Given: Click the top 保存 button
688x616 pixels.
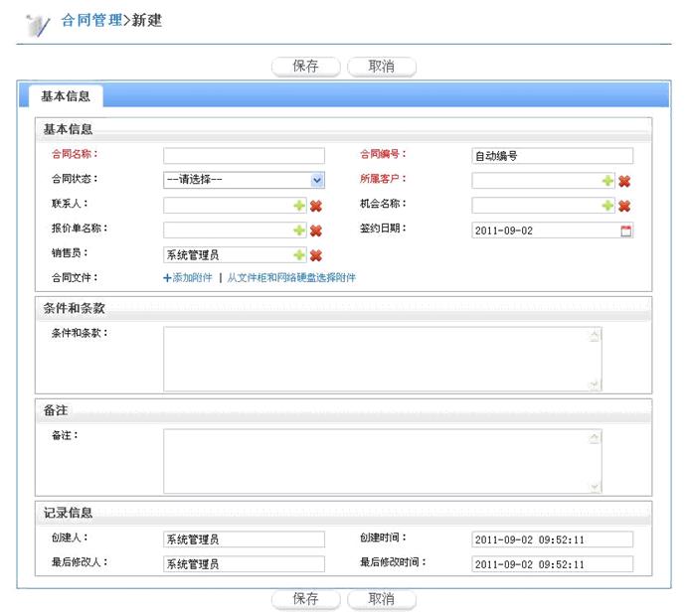Looking at the screenshot, I should pos(306,67).
